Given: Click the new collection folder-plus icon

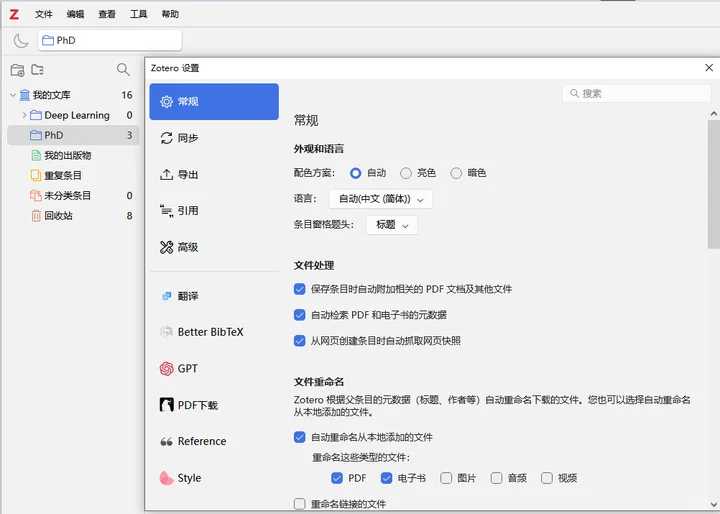Looking at the screenshot, I should [17, 70].
